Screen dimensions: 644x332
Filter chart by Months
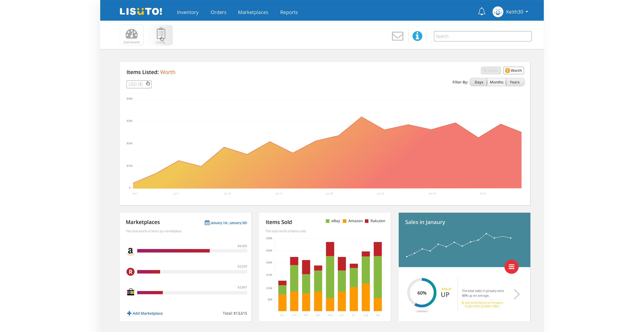[x=496, y=82]
